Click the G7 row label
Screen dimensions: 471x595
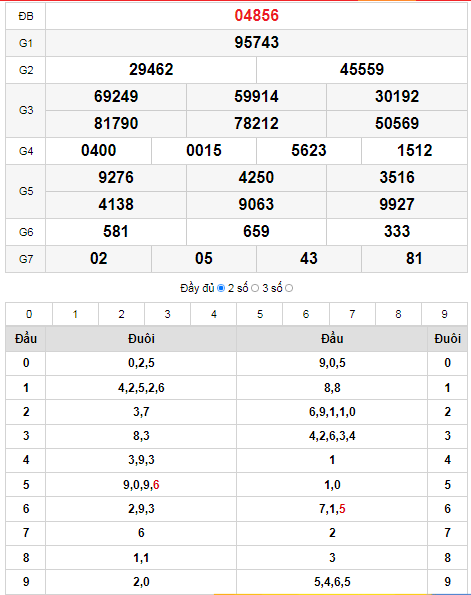point(26,259)
